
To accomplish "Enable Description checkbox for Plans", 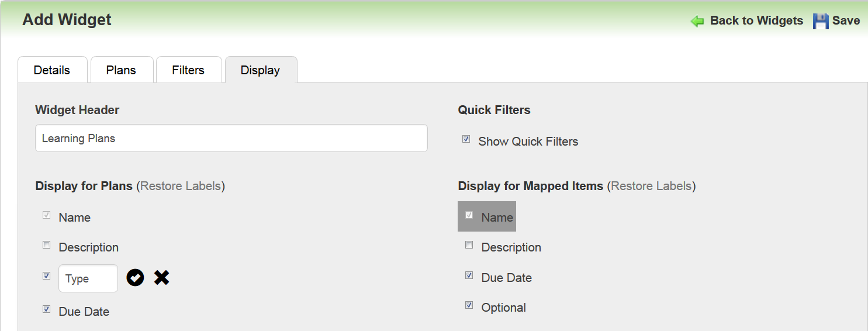I will (x=47, y=245).
